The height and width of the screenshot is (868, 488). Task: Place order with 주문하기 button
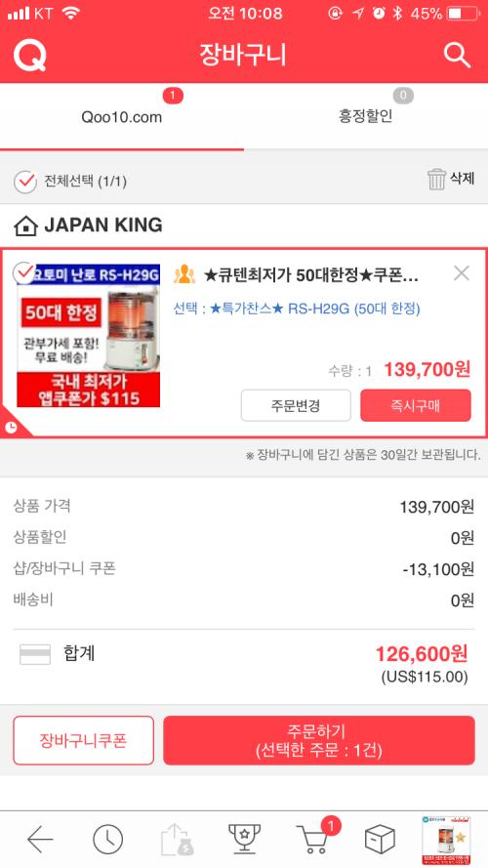(319, 740)
